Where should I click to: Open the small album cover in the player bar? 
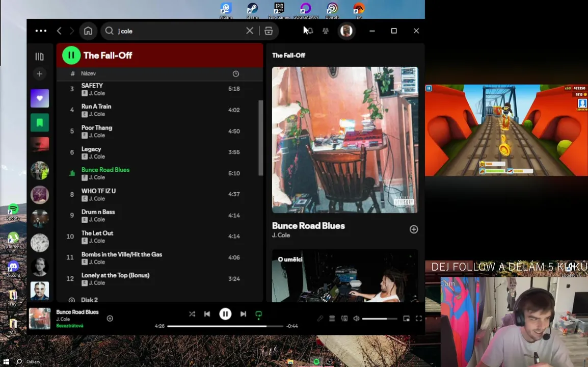click(40, 319)
